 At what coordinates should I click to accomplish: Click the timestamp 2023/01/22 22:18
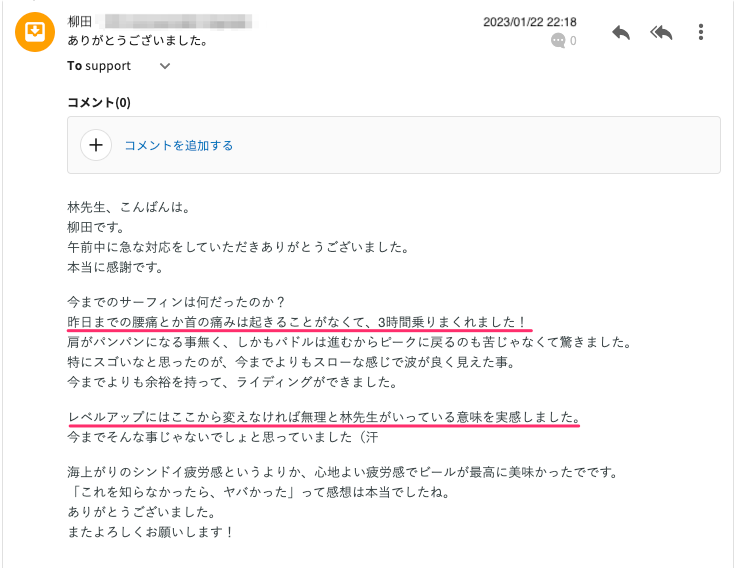[x=530, y=22]
